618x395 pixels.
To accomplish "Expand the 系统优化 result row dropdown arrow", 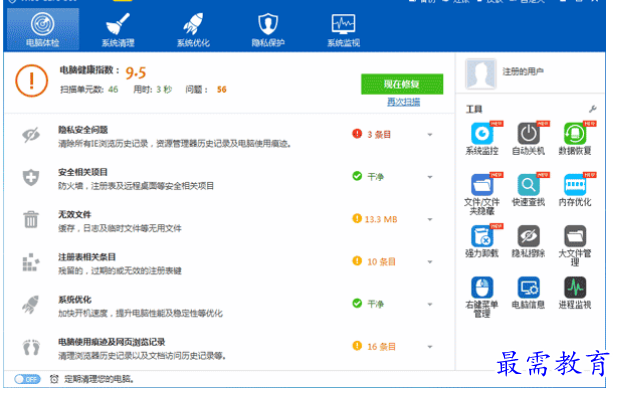I will coord(430,304).
